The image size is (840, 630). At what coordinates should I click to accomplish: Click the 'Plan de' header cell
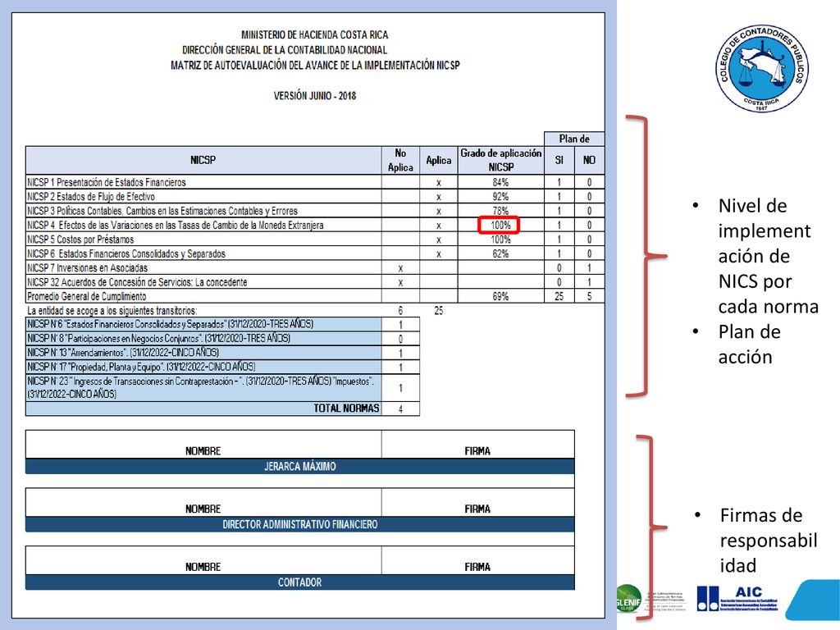pos(574,139)
